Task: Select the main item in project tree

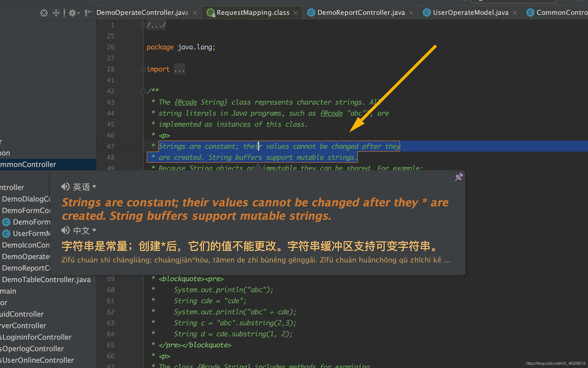Action: point(8,291)
